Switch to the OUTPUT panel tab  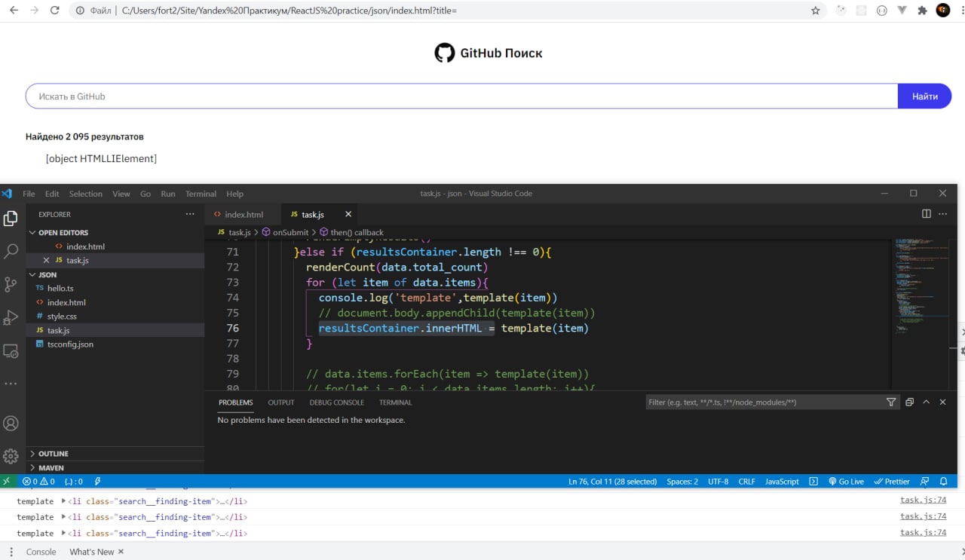(281, 402)
